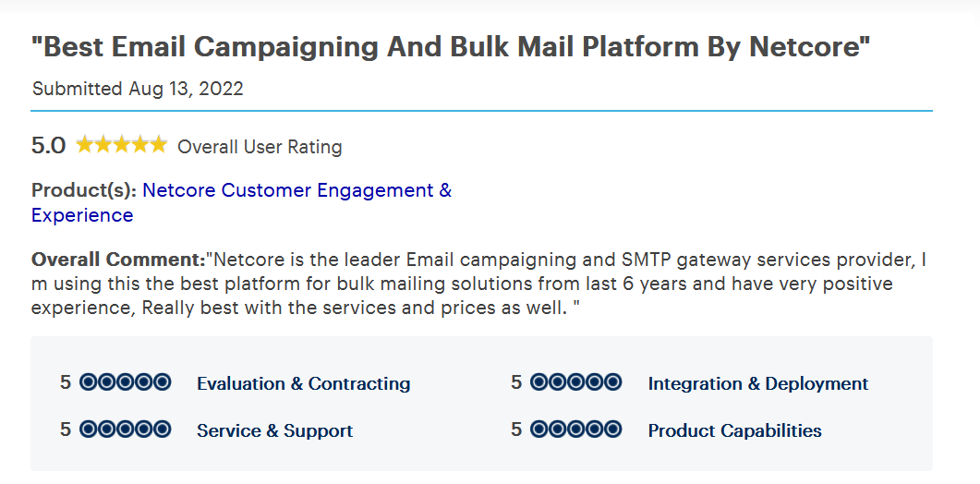The width and height of the screenshot is (980, 484).
Task: Click the Overall Comment bold label
Action: [118, 260]
